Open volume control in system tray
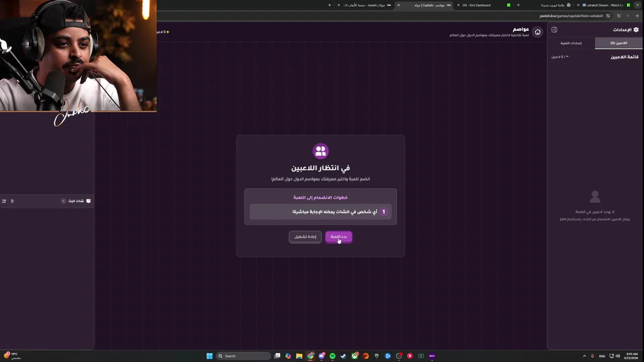Screen dimensions: 644x362 tap(618, 356)
